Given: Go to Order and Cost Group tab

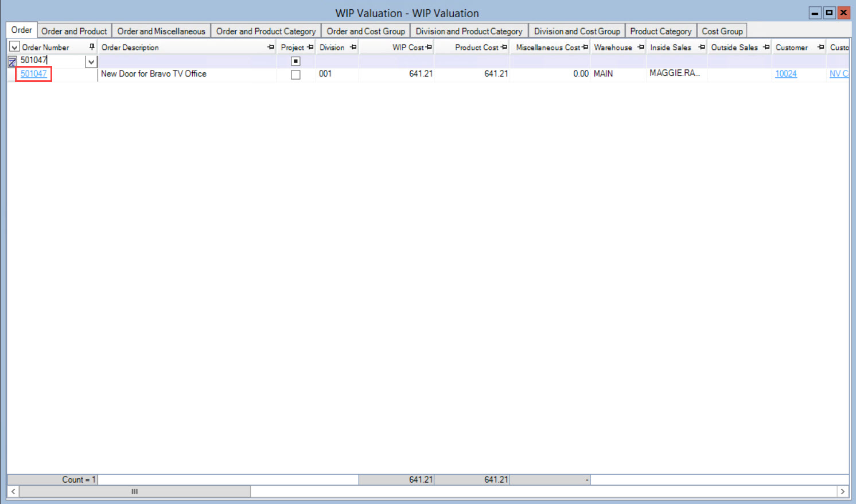Looking at the screenshot, I should pyautogui.click(x=366, y=31).
